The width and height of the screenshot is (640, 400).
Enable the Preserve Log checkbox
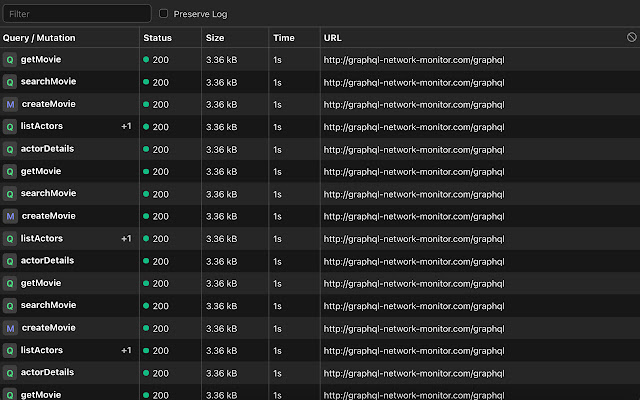[164, 14]
